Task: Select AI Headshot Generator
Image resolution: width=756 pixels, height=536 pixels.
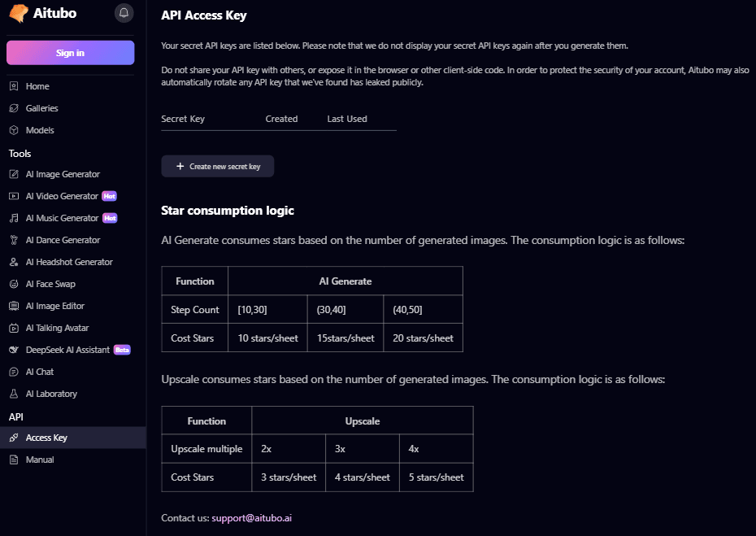Action: (69, 262)
